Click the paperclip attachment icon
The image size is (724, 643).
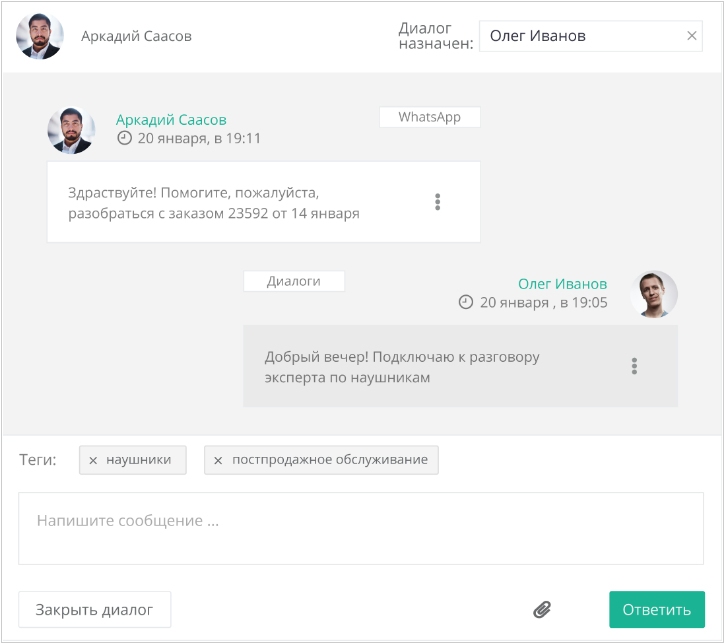[542, 610]
